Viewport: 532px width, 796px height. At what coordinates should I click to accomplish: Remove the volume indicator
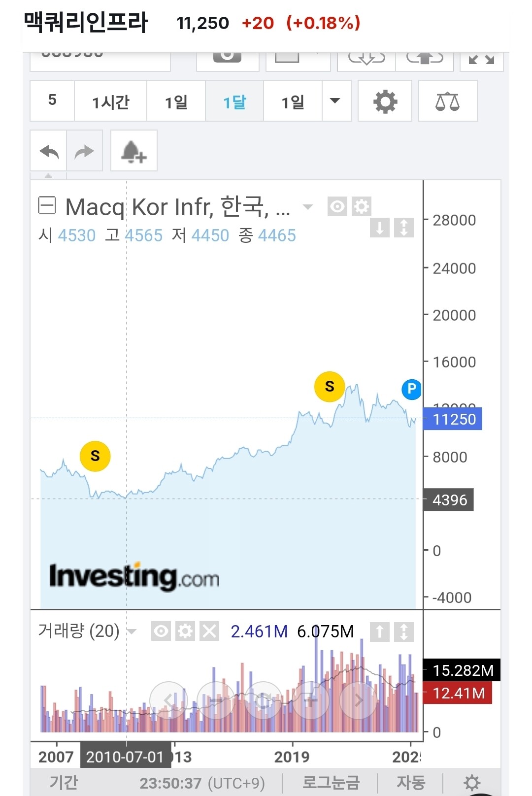point(209,631)
